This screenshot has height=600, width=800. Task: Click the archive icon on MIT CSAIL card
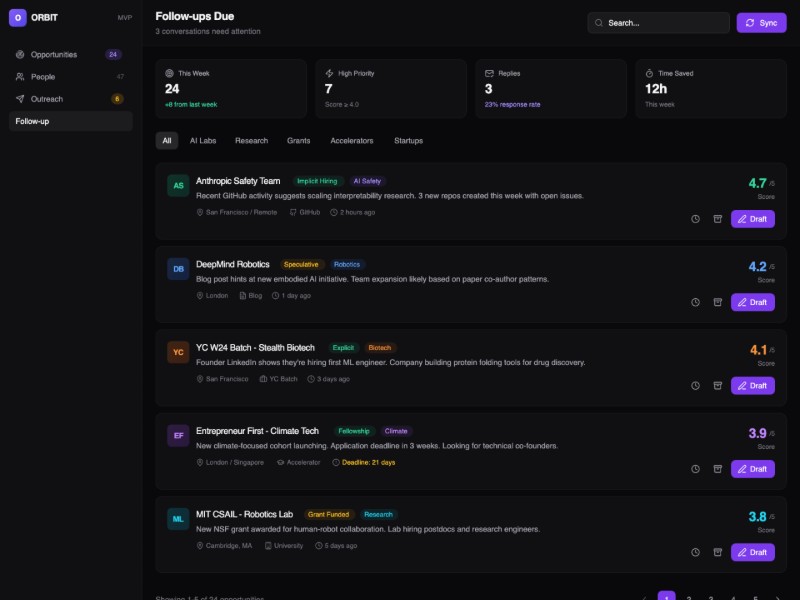click(x=717, y=552)
